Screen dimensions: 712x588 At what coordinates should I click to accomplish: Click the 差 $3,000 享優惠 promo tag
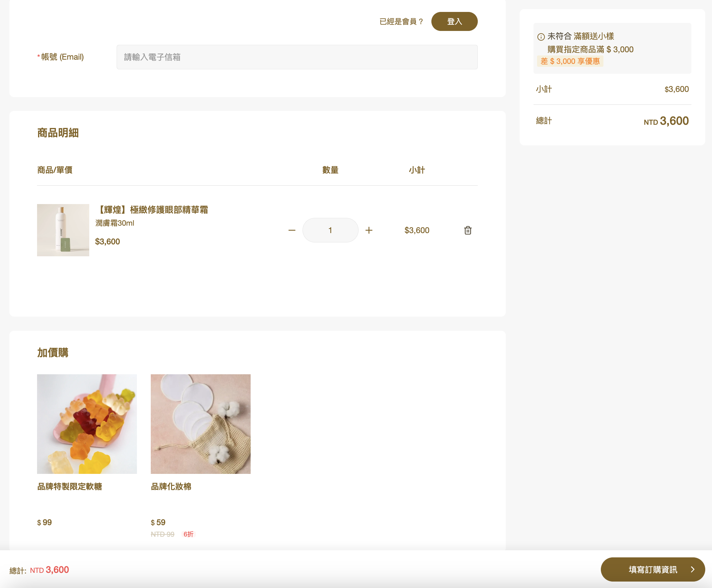pyautogui.click(x=570, y=61)
